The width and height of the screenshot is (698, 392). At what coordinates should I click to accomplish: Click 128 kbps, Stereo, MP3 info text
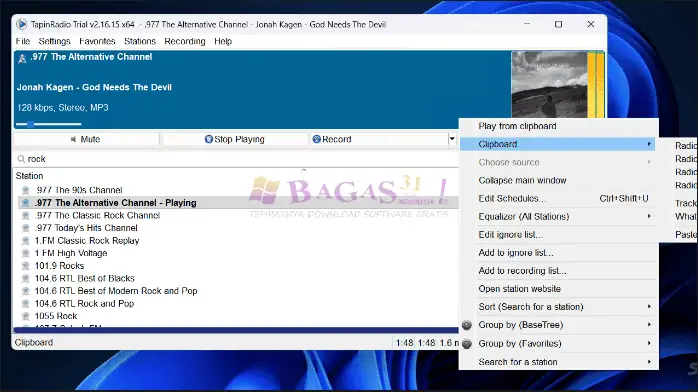click(x=63, y=108)
